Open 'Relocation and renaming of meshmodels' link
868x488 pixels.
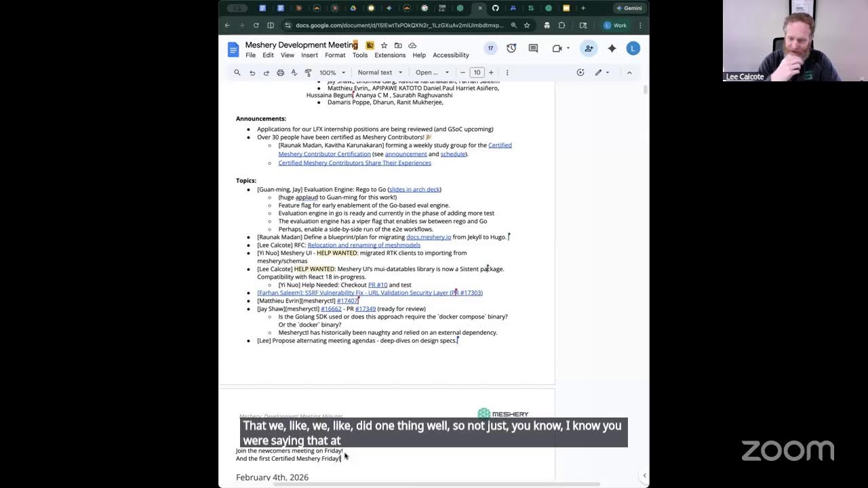coord(363,245)
